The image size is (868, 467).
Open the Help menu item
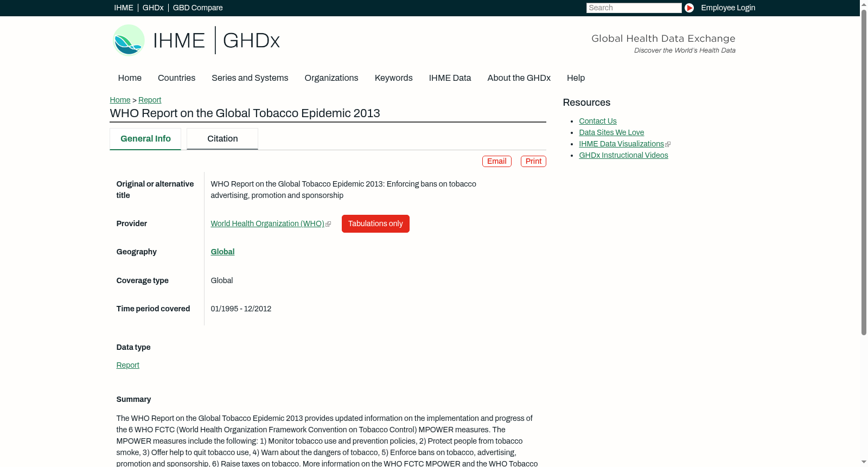click(576, 78)
